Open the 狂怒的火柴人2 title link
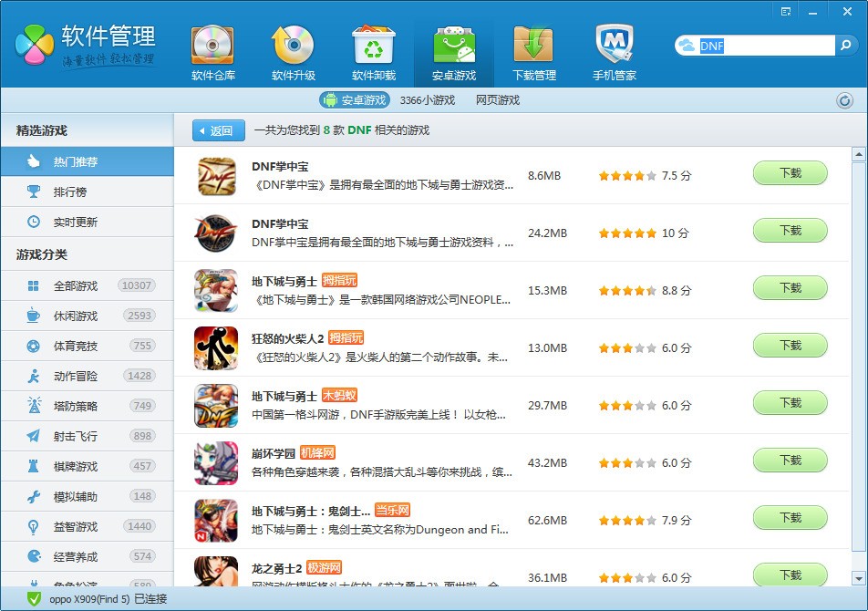The height and width of the screenshot is (611, 868). click(x=287, y=338)
